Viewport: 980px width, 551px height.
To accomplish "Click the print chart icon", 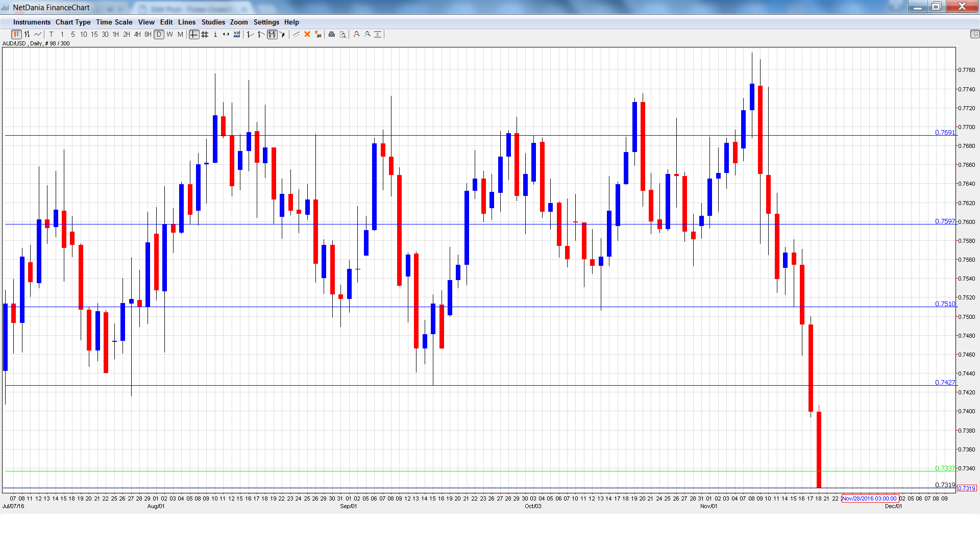I will (332, 34).
